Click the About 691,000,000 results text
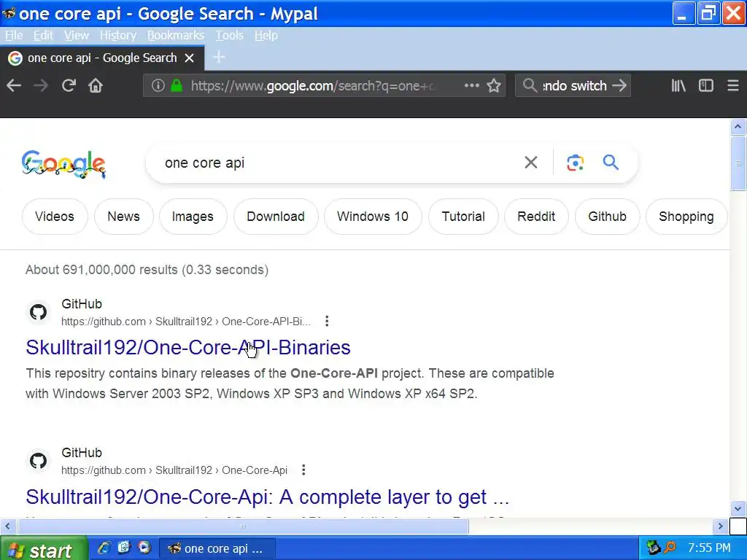Screen dimensions: 747x560 (x=147, y=270)
